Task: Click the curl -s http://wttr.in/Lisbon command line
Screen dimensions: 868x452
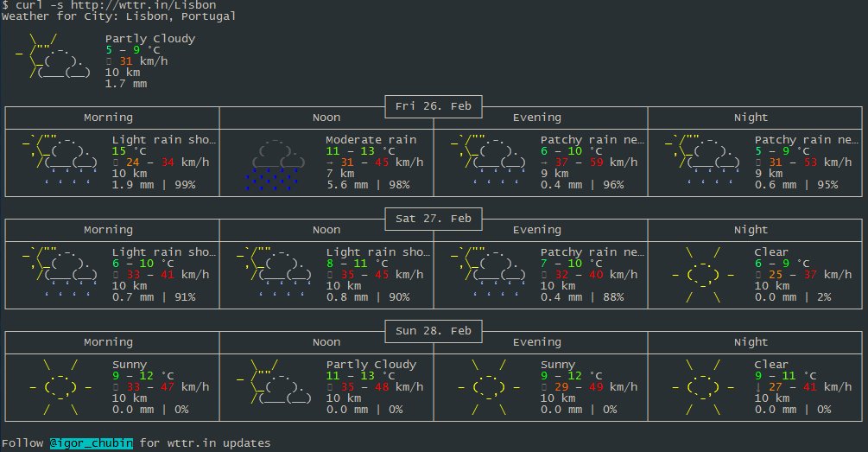Action: (x=109, y=5)
